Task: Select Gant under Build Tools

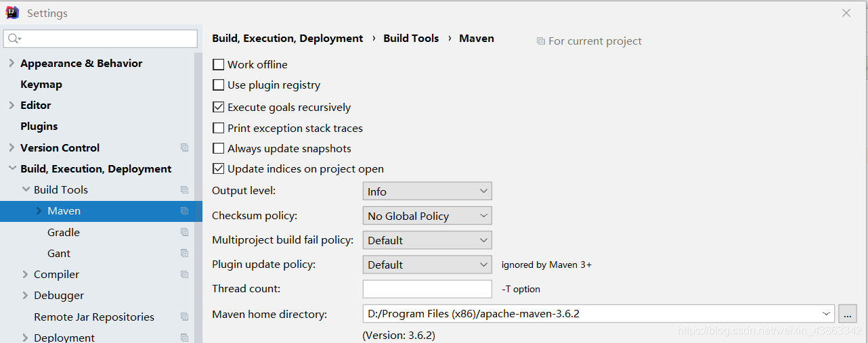Action: point(59,253)
